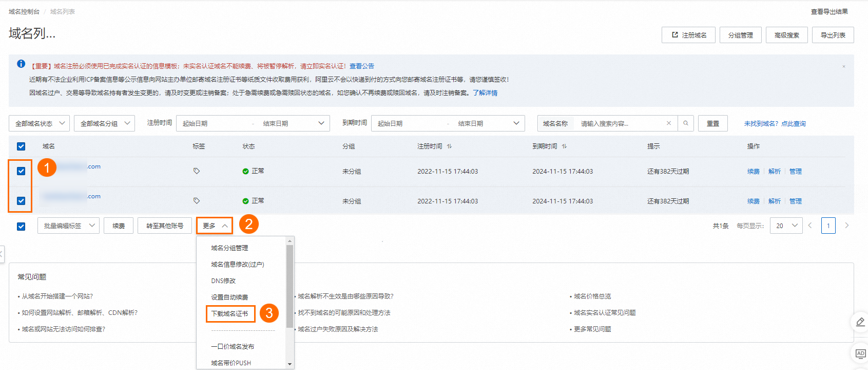Choose 下载域名证书 menu entry
868x374 pixels.
point(229,314)
